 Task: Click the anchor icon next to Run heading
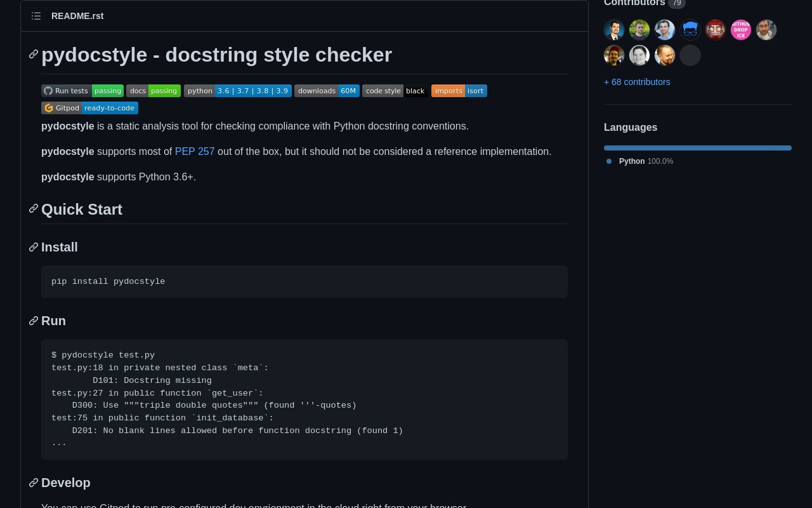pyautogui.click(x=34, y=321)
